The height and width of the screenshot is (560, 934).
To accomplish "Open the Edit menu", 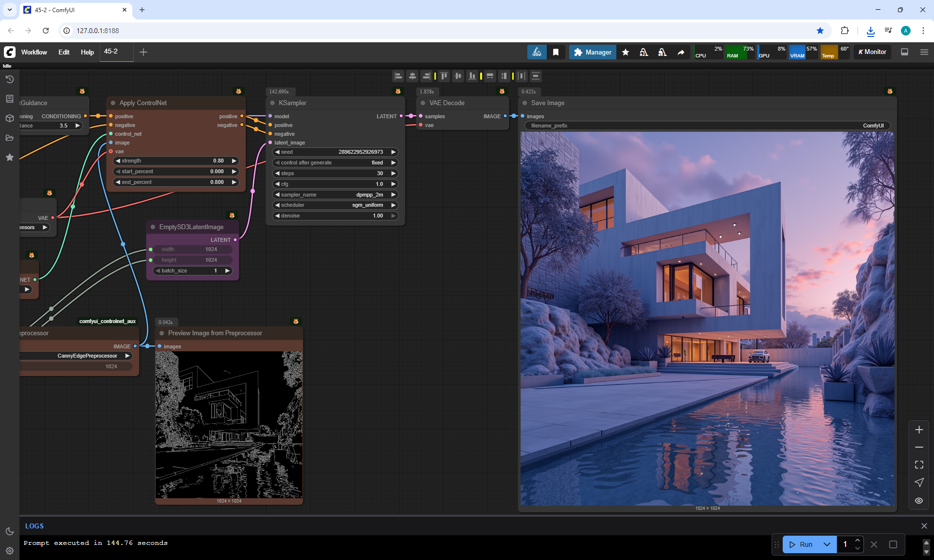I will point(64,52).
